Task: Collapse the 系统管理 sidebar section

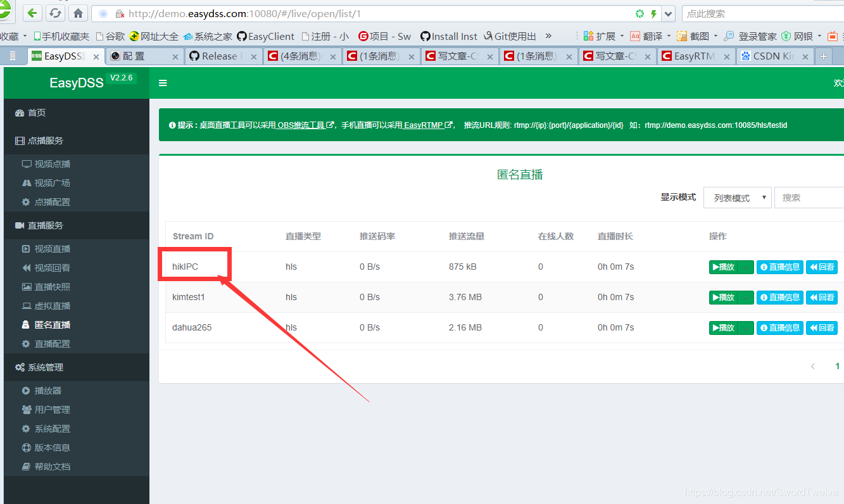Action: (76, 367)
